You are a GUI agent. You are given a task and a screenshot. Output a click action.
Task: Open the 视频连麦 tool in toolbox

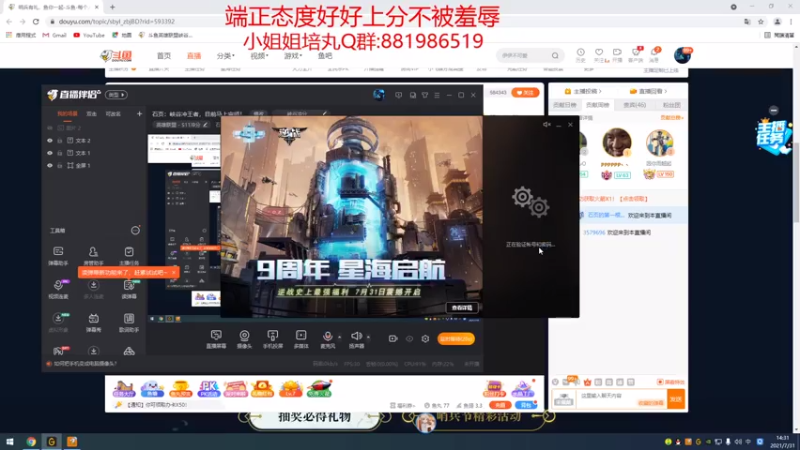58,289
